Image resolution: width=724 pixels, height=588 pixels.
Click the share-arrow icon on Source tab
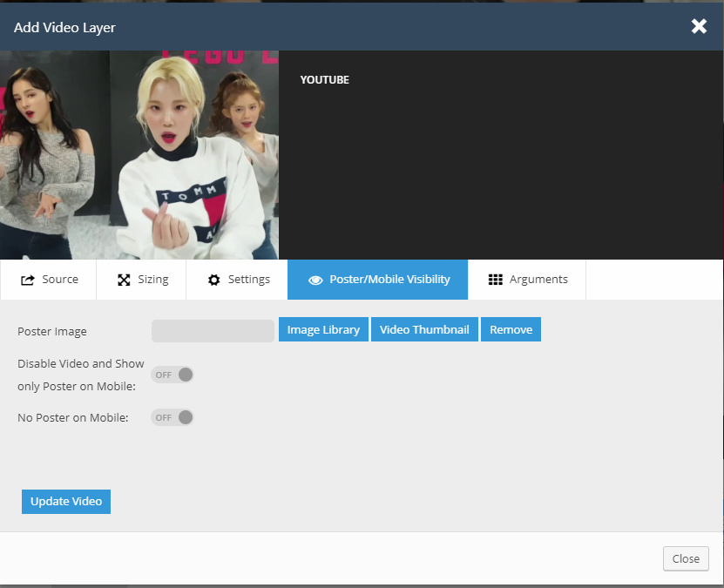[x=27, y=280]
